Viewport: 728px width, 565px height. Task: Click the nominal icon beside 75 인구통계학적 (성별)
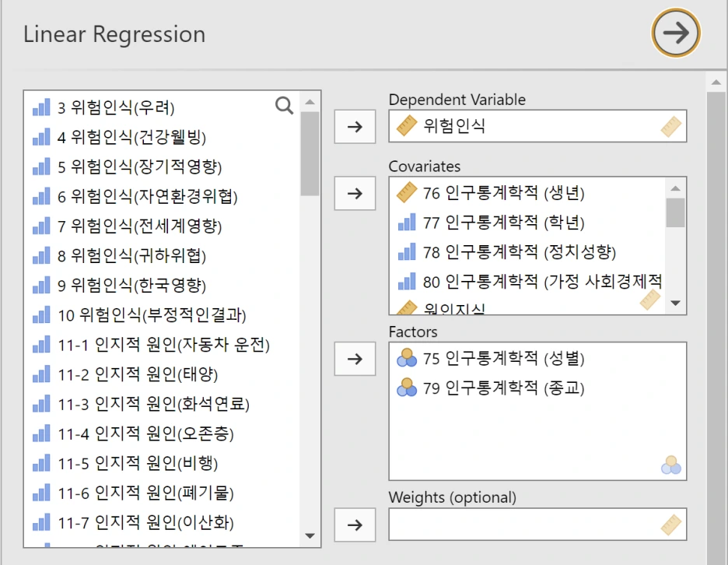(405, 359)
